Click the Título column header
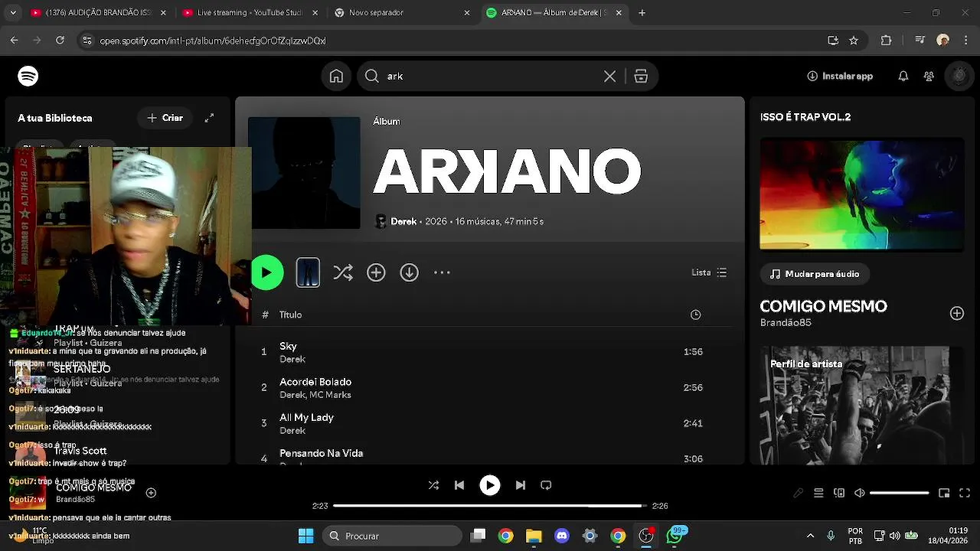This screenshot has width=980, height=551. click(290, 315)
